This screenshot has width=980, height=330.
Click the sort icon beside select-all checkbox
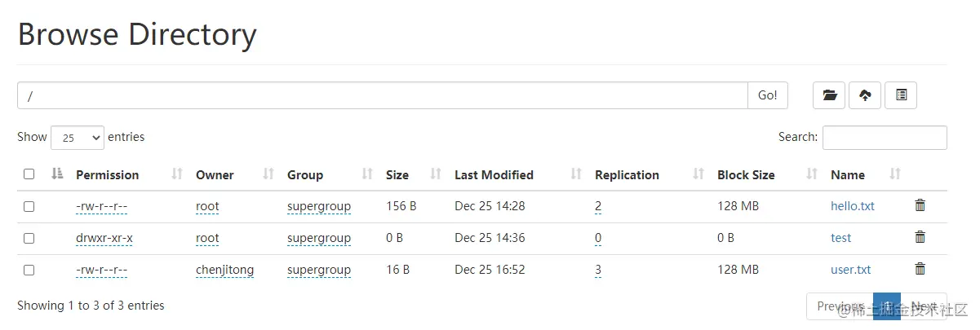pos(57,174)
